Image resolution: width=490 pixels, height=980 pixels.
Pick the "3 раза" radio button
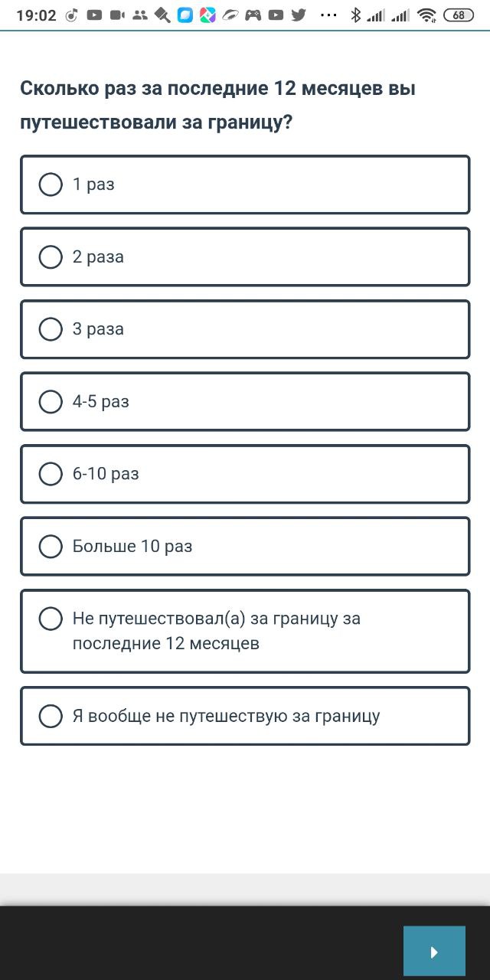pos(245,329)
